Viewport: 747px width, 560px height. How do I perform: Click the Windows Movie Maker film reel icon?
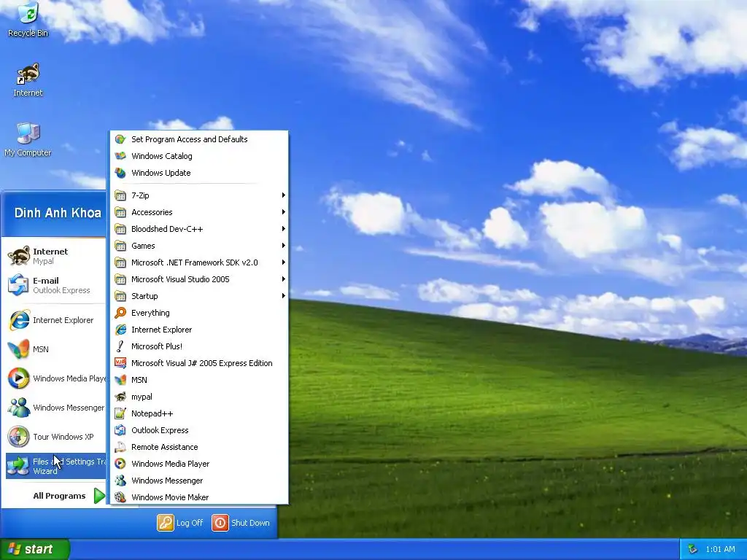point(120,497)
